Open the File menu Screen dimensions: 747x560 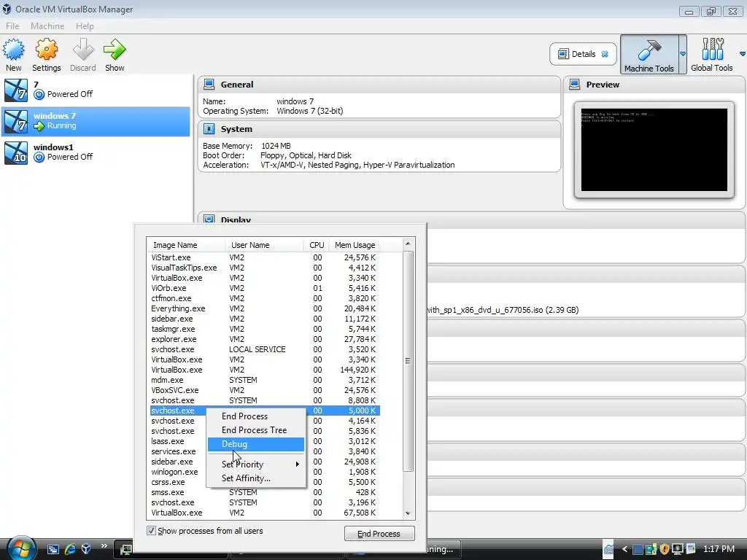click(12, 26)
